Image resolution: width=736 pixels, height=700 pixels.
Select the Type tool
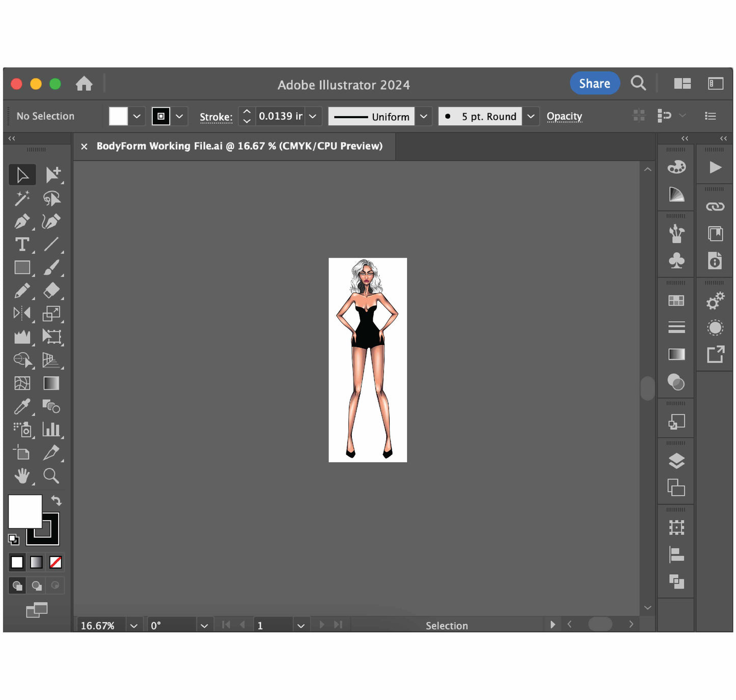pyautogui.click(x=22, y=245)
